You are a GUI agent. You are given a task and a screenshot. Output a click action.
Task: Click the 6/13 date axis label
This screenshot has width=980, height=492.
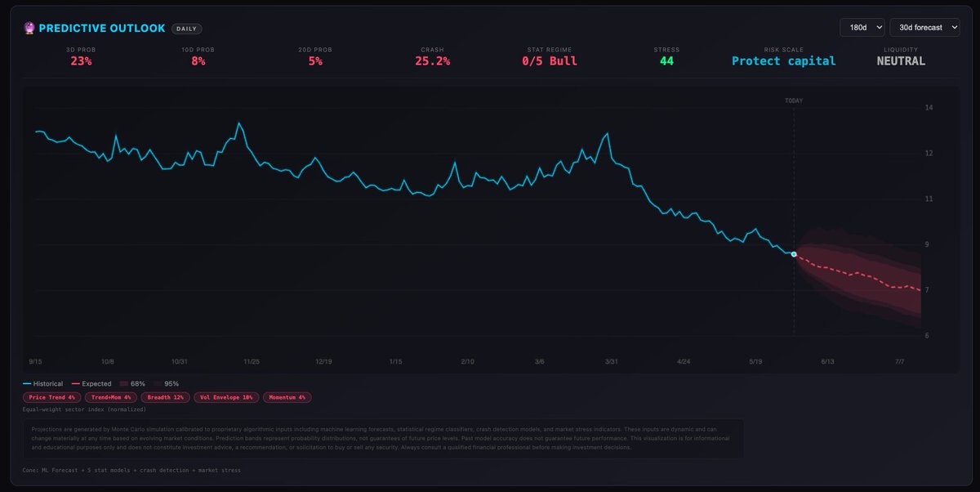coord(827,361)
